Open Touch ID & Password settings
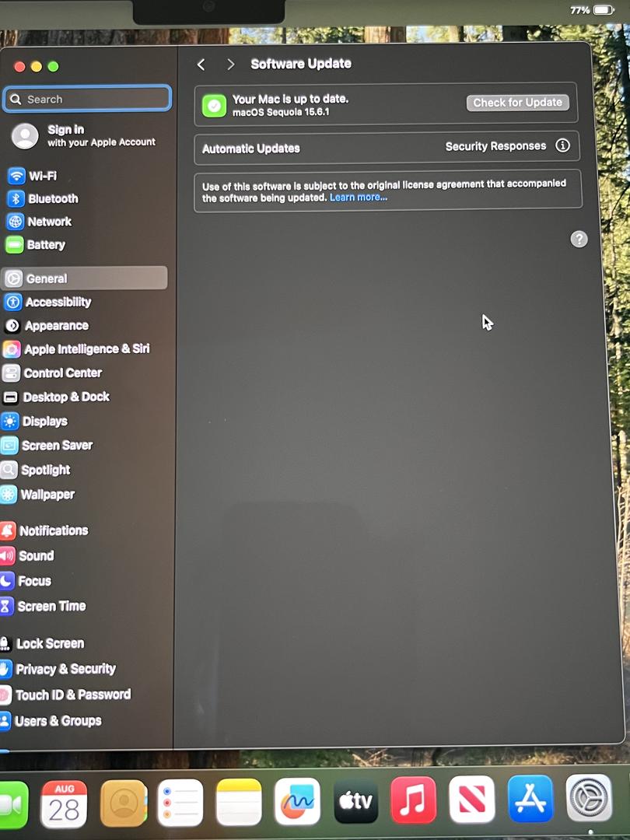 click(65, 695)
